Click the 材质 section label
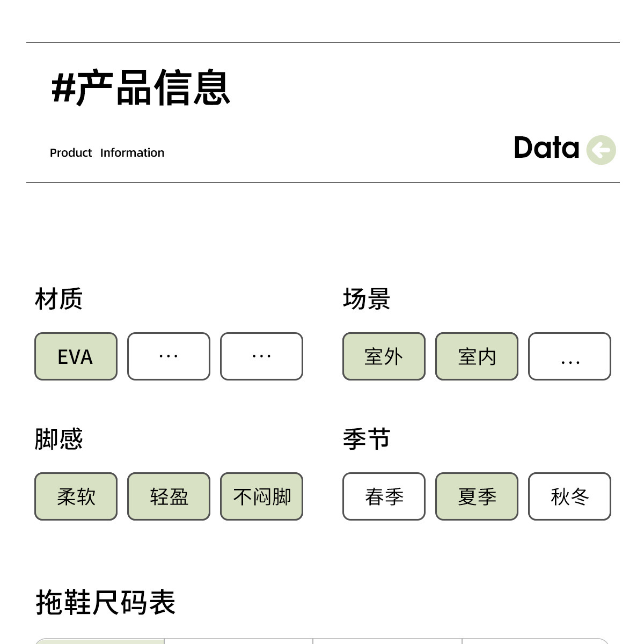Screen dimensions: 644x644 pos(58,299)
